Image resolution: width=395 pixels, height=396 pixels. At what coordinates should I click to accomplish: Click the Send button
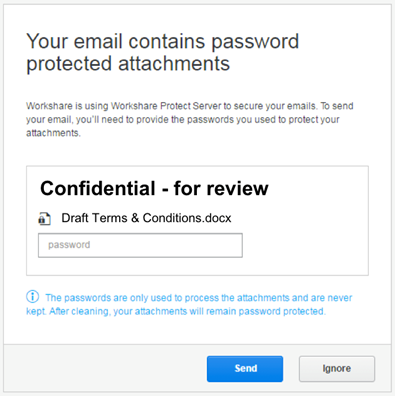245,369
